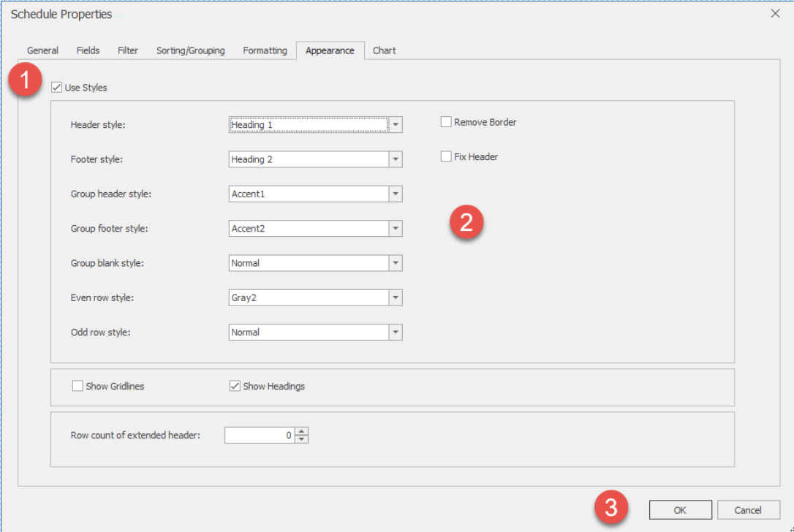Expand the Group header style dropdown arrow

[x=396, y=194]
